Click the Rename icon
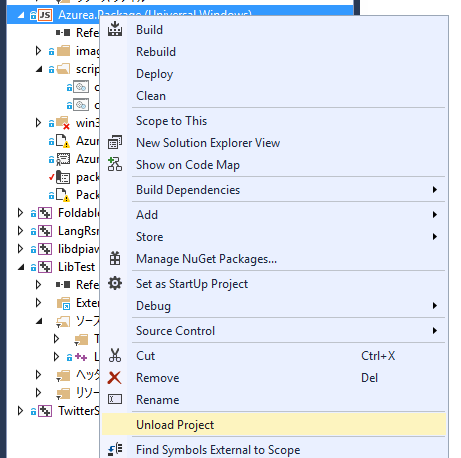Image resolution: width=461 pixels, height=458 pixels. point(115,399)
